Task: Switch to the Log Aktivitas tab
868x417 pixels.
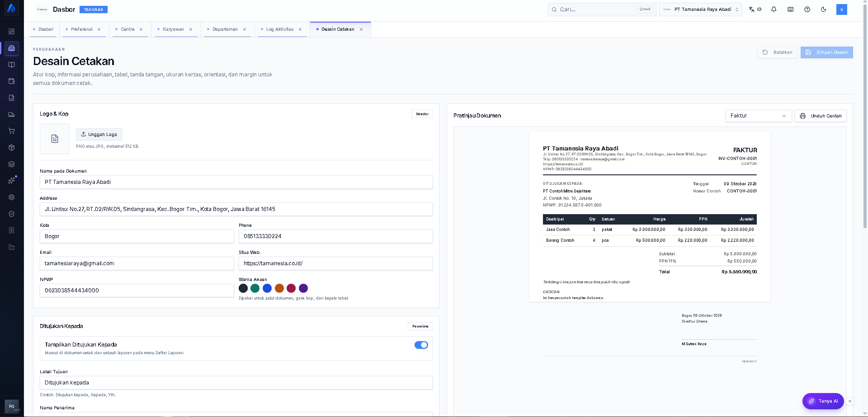Action: 280,29
